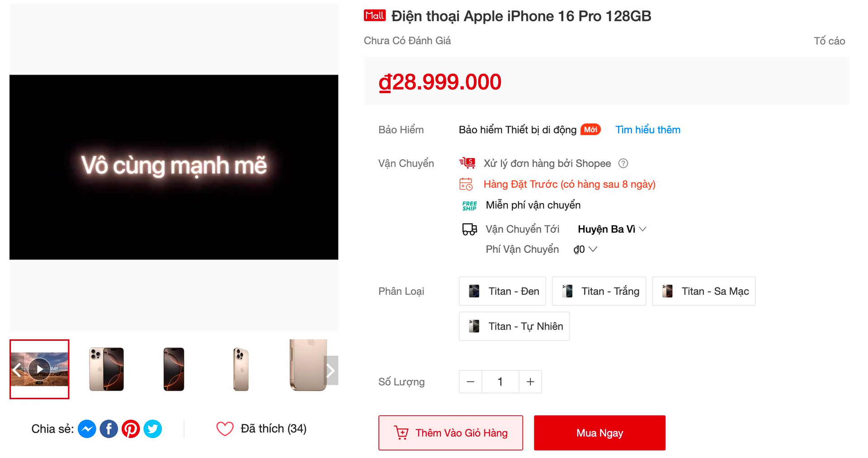868x458 pixels.
Task: Open Tìm hiểu thêm insurance link
Action: click(647, 129)
